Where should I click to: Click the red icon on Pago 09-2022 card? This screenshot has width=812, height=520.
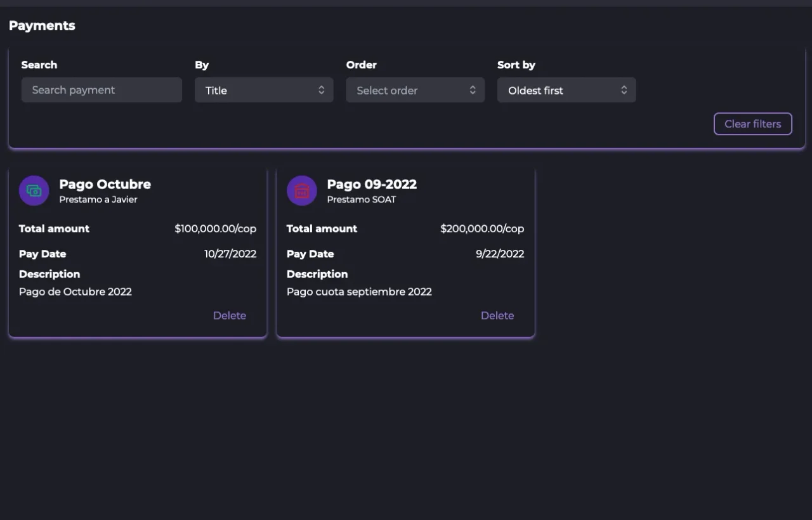point(302,191)
